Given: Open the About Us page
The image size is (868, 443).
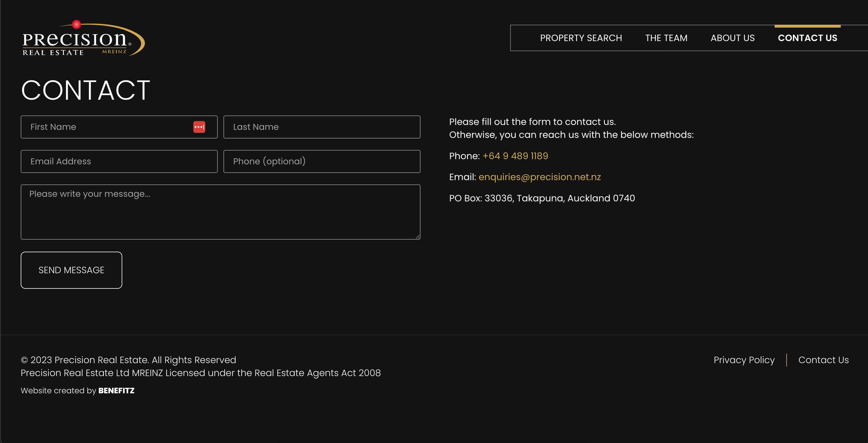Looking at the screenshot, I should [732, 38].
